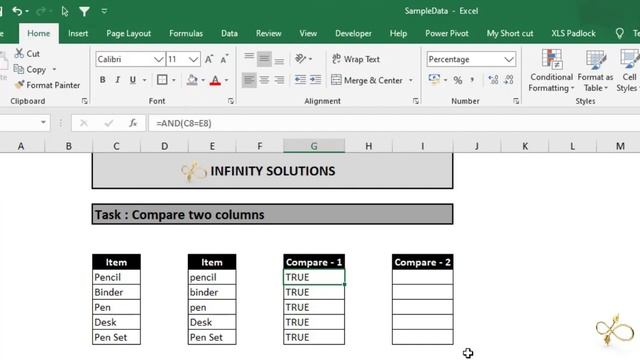
Task: Click the Decrease Decimal icon
Action: point(509,80)
